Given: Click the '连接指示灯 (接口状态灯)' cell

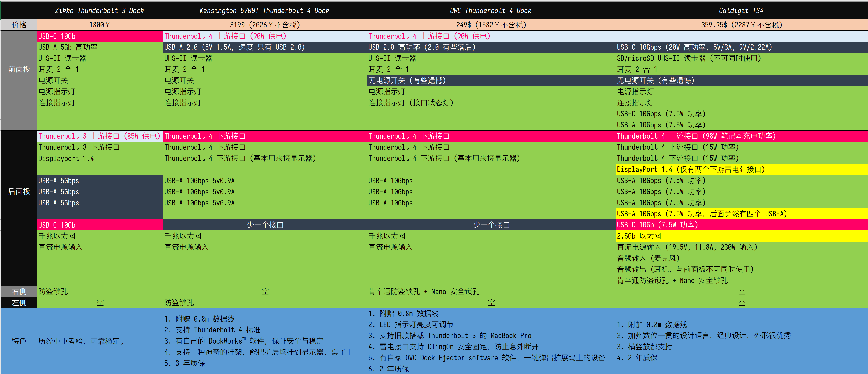Looking at the screenshot, I should [x=491, y=103].
